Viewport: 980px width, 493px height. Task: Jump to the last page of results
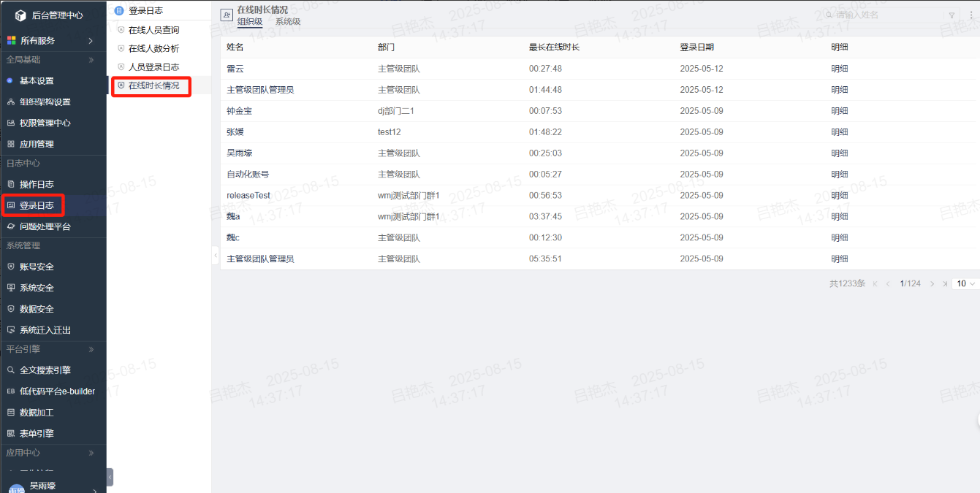pyautogui.click(x=945, y=284)
